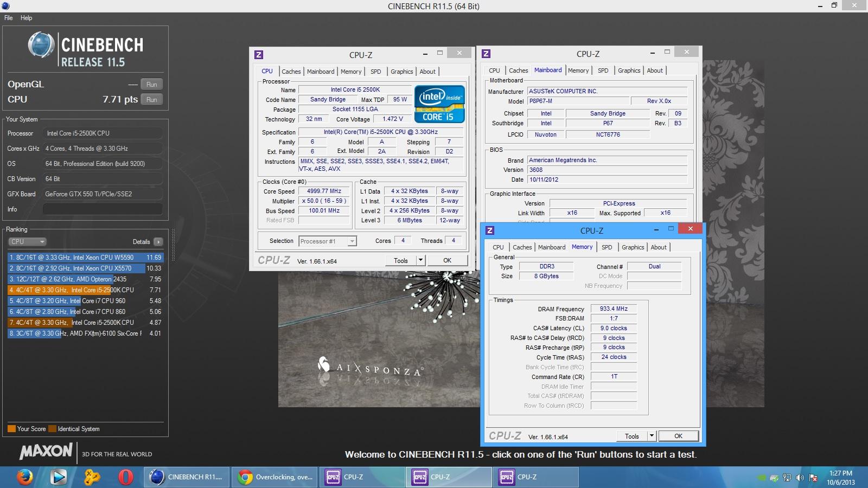Viewport: 868px width, 488px height.
Task: Open the Processor #1 selection dropdown
Action: 328,241
